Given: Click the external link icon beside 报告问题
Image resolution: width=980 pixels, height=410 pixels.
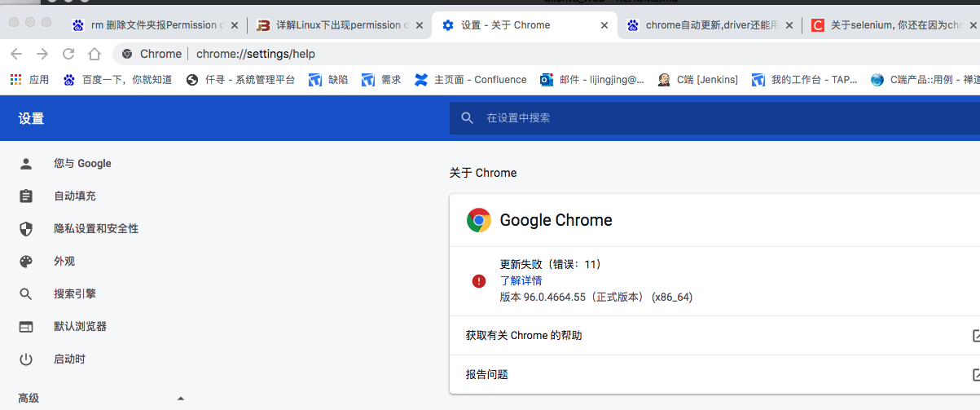Looking at the screenshot, I should [976, 375].
